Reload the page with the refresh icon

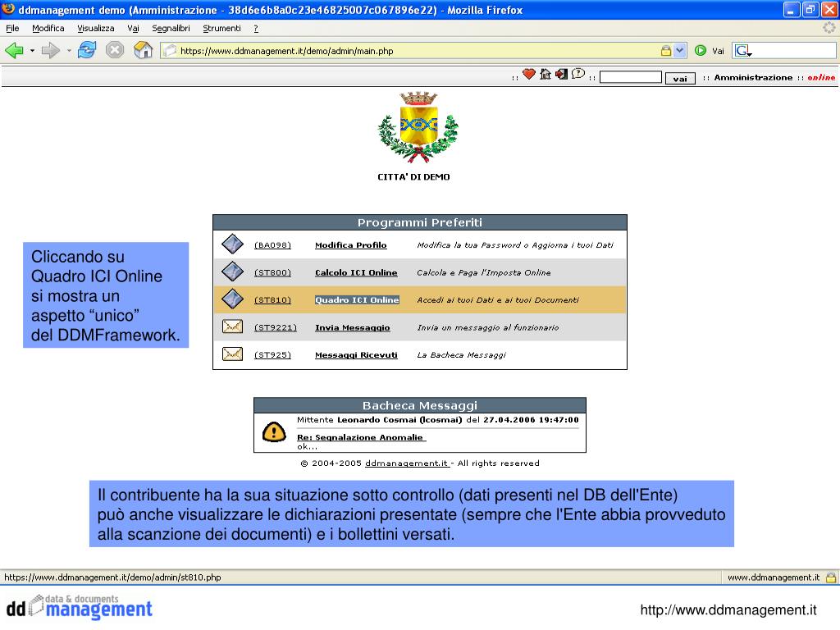point(86,50)
